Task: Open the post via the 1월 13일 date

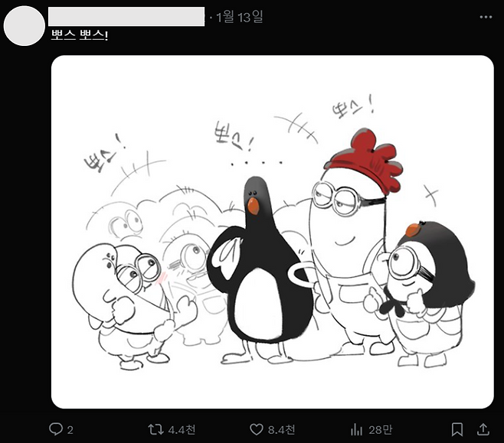Action: coord(240,16)
